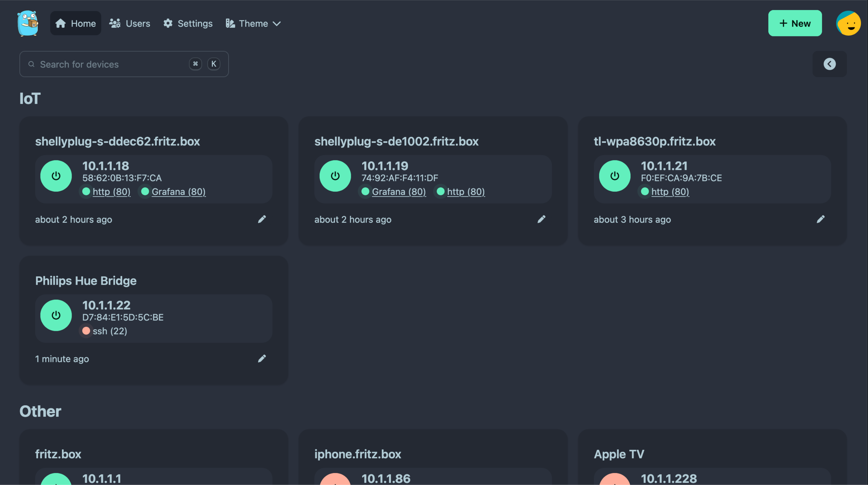Toggle power button of 10.1.1.19

tap(335, 176)
